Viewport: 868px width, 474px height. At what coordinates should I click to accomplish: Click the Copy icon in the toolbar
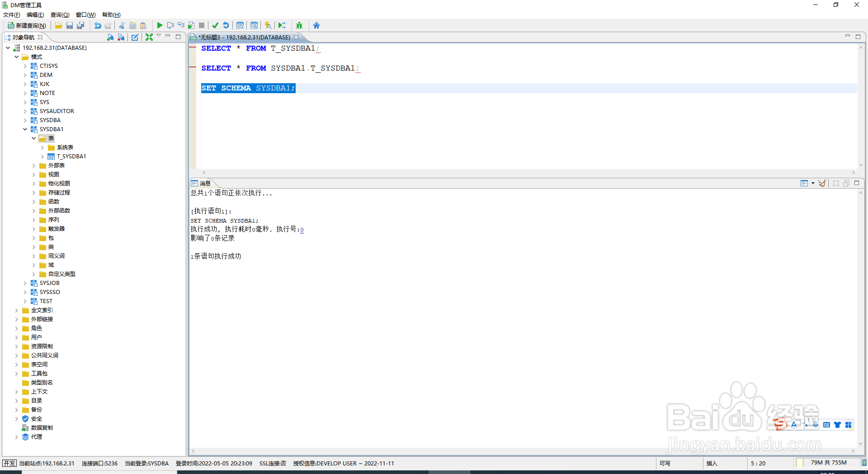point(132,26)
